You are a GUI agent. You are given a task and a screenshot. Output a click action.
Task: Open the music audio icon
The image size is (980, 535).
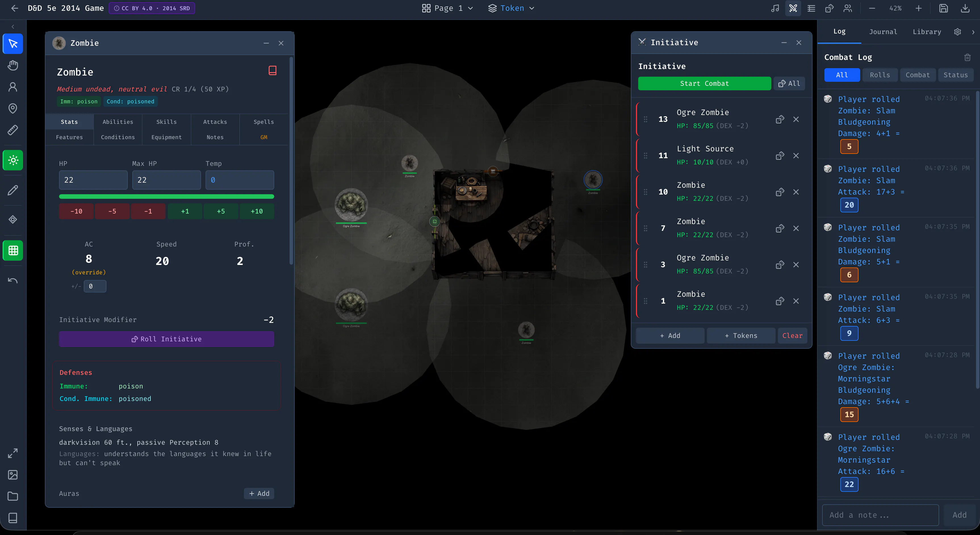point(775,8)
